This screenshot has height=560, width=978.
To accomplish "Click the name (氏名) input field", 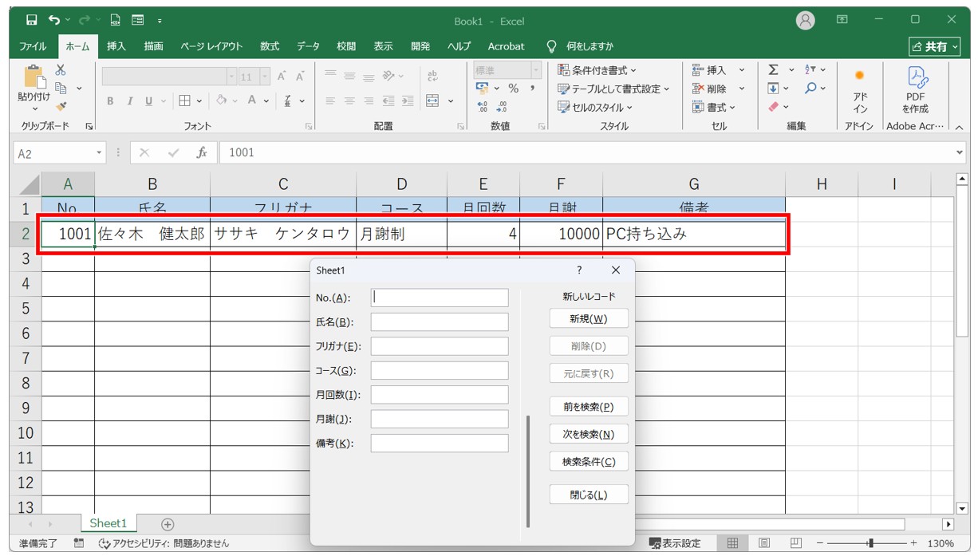I will pyautogui.click(x=440, y=322).
